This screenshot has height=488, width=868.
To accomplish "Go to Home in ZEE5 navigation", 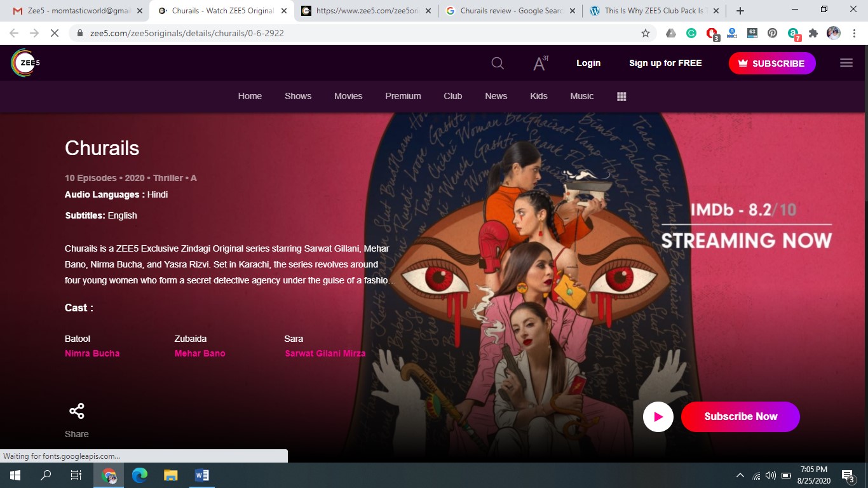I will 250,96.
